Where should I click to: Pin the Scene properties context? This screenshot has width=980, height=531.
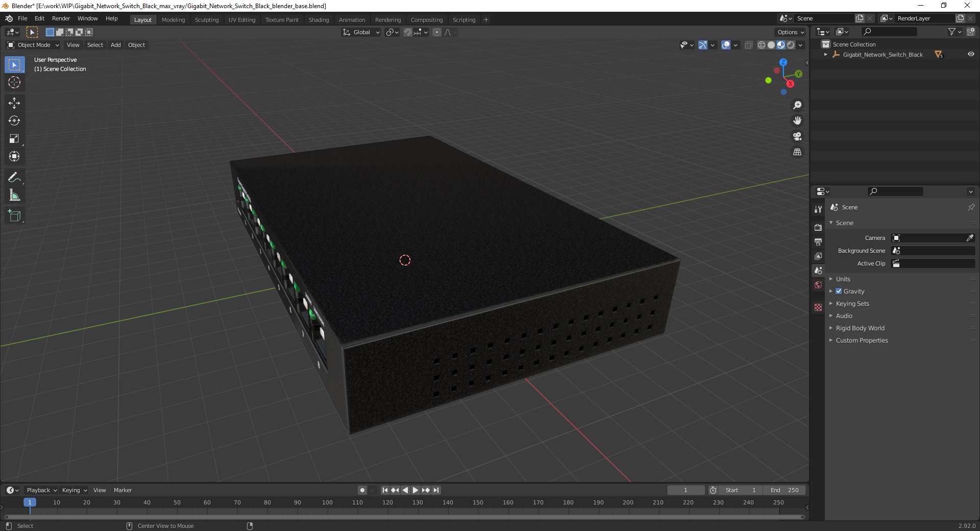pos(971,207)
